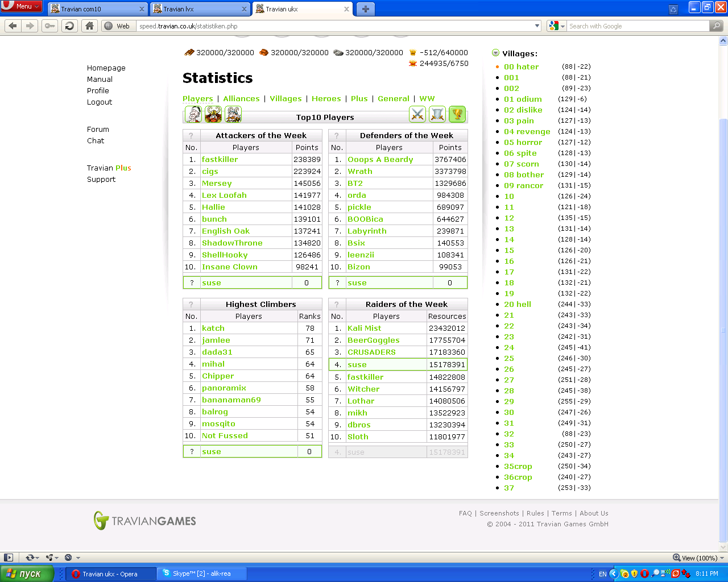This screenshot has width=728, height=582.
Task: Click the Logout link
Action: click(100, 102)
